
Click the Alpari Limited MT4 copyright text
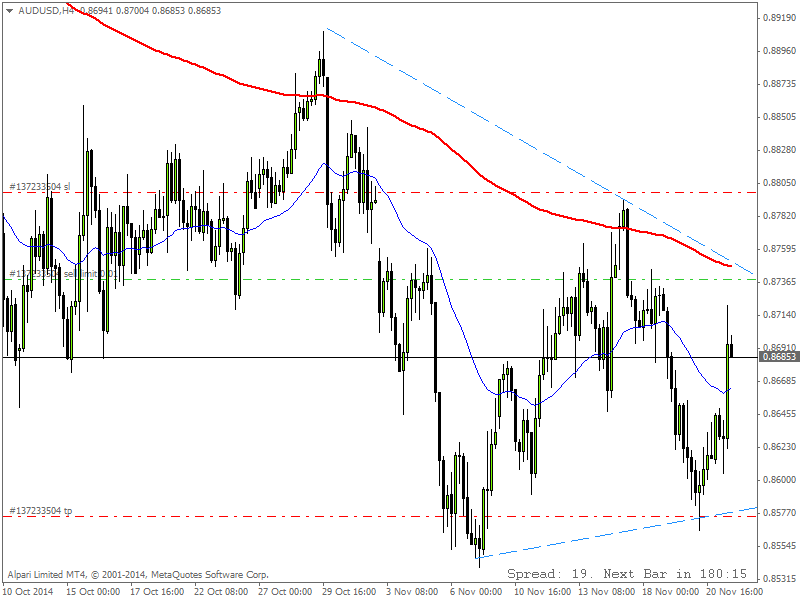[x=138, y=574]
